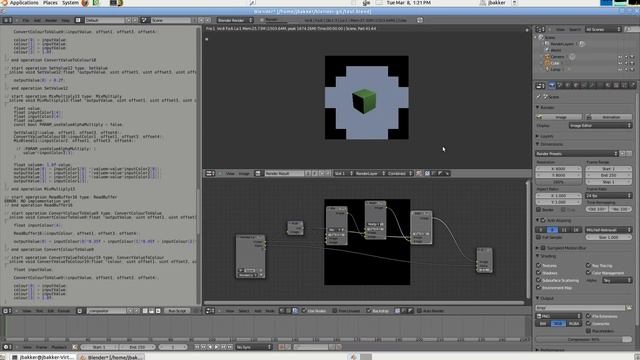Click the output path folder browse icon
The image size is (640, 360).
point(629,308)
